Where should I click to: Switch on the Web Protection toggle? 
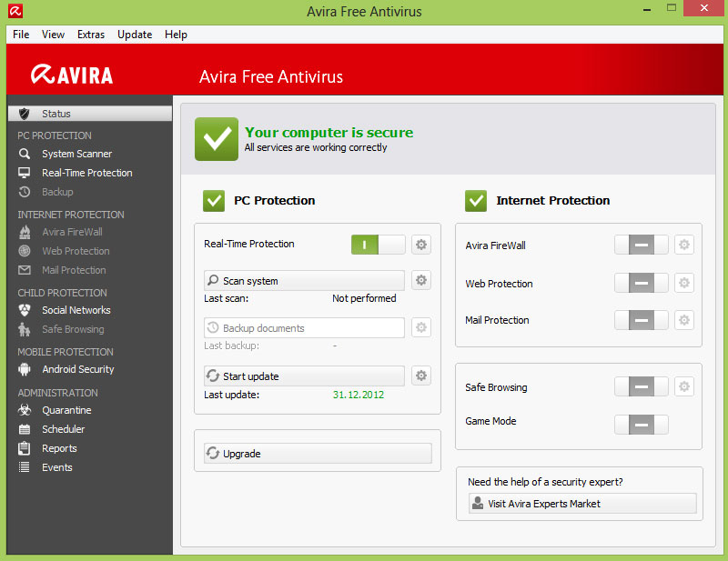[641, 284]
